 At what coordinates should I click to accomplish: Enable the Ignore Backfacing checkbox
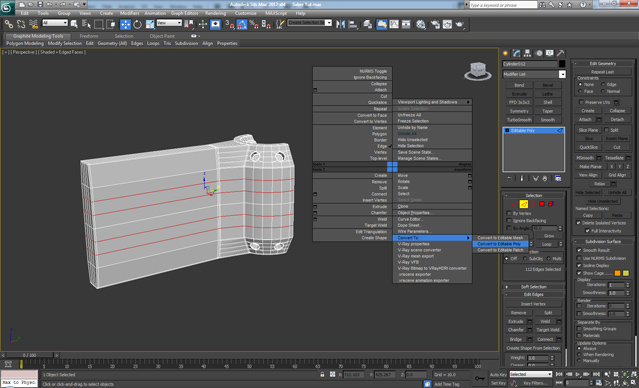tap(509, 220)
